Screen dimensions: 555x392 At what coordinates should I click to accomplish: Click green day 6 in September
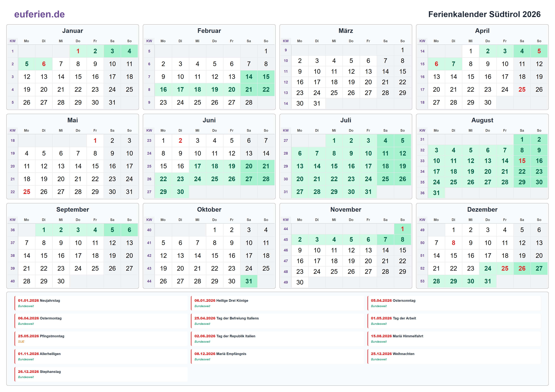coord(129,230)
